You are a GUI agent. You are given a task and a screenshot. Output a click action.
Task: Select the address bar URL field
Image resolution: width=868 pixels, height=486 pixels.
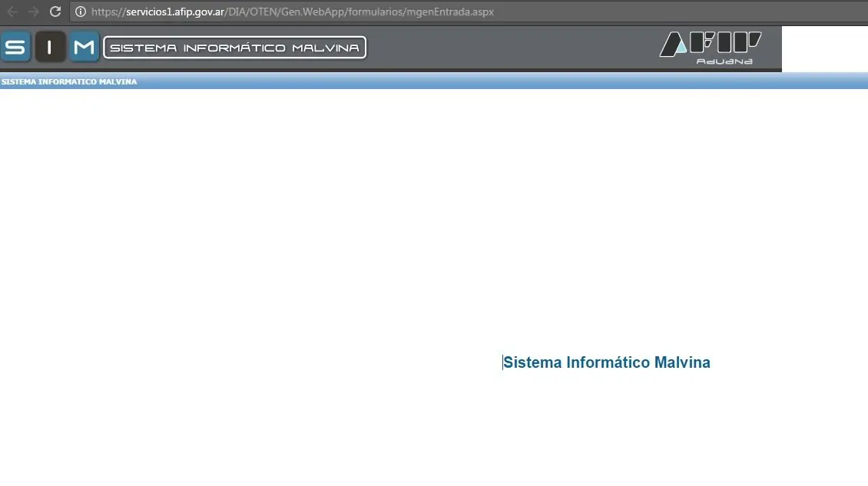click(x=469, y=12)
